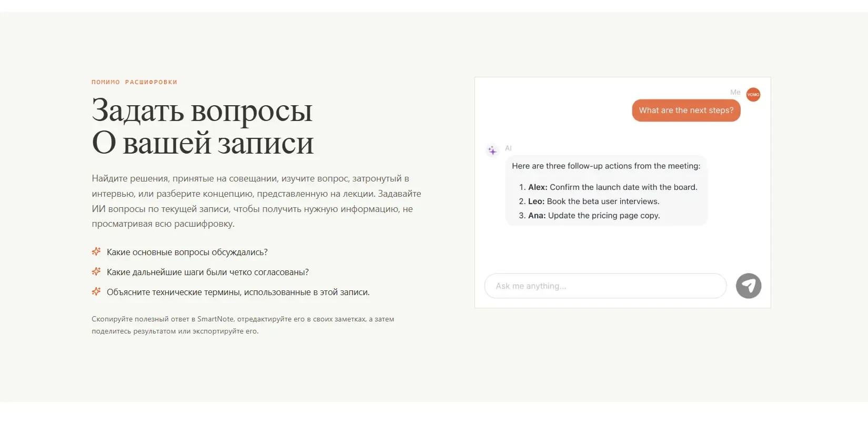Click the heading line 'О вашей записи'
This screenshot has height=434, width=868.
point(203,143)
